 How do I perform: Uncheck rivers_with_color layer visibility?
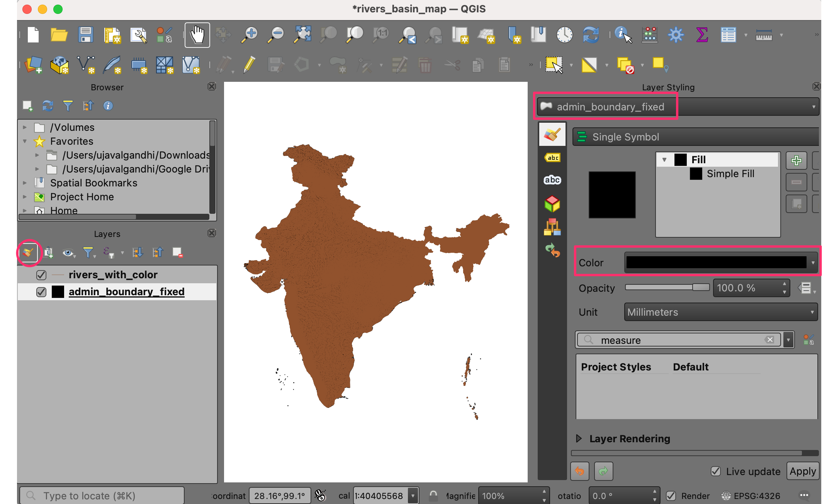coord(41,275)
